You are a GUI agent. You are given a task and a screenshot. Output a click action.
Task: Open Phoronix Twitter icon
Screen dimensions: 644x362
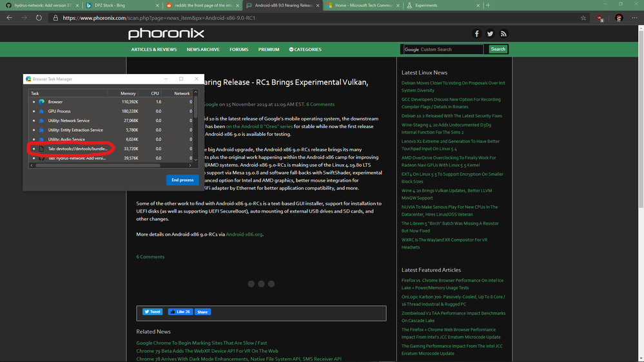click(490, 33)
